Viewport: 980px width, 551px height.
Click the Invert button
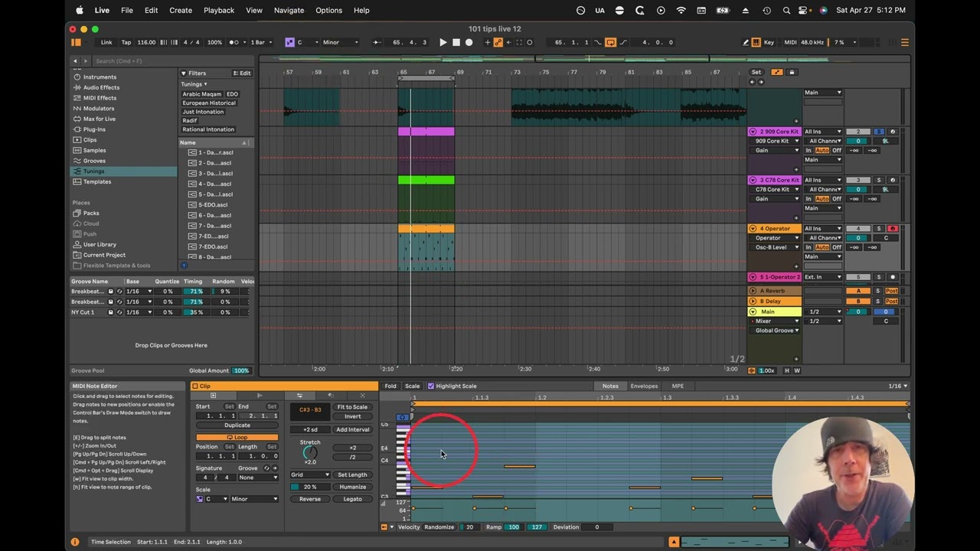[352, 416]
